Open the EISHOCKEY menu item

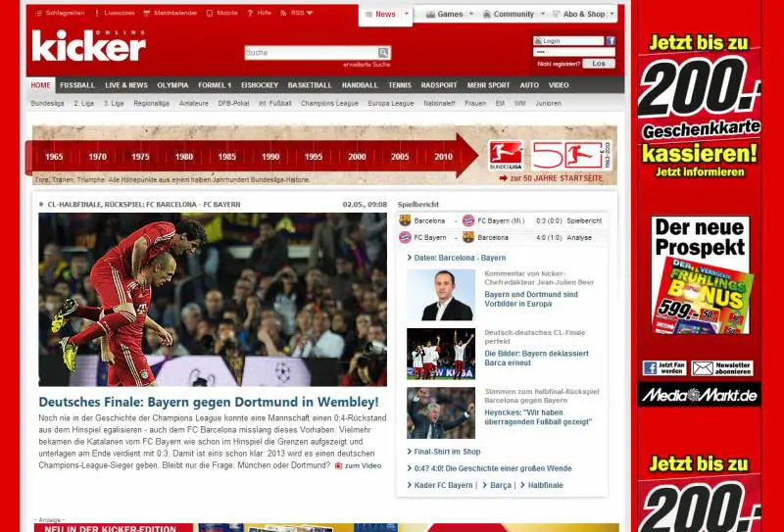[260, 85]
